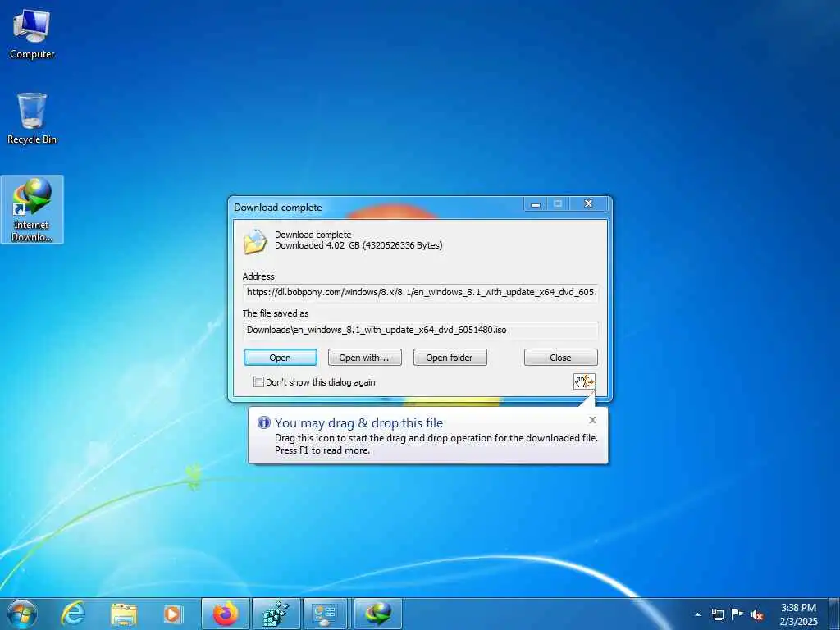Open the clock showing 3:38 PM

click(798, 614)
